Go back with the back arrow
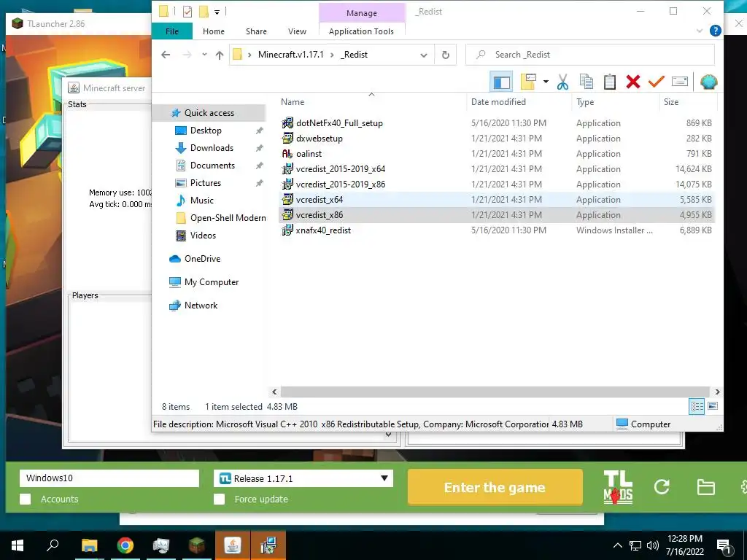This screenshot has height=560, width=747. [x=166, y=55]
